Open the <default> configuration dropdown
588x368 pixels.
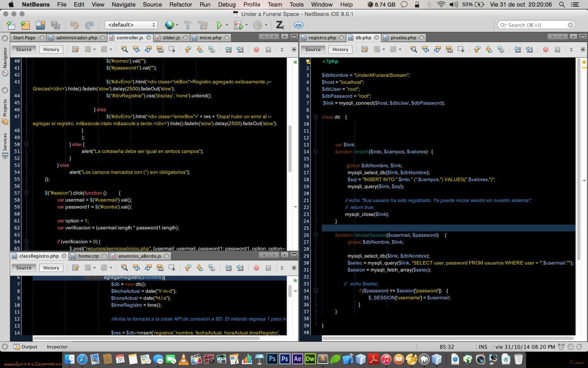131,25
